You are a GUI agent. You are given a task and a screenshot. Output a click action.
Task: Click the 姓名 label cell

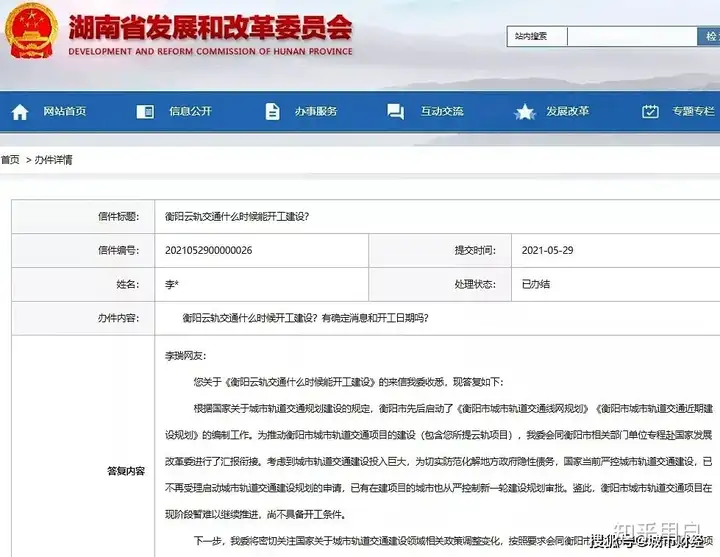[83, 284]
